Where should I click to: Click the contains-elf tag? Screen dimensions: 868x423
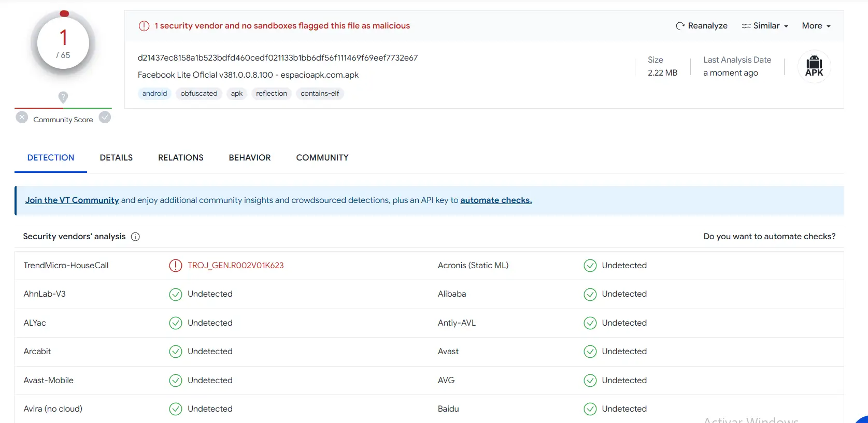point(320,94)
